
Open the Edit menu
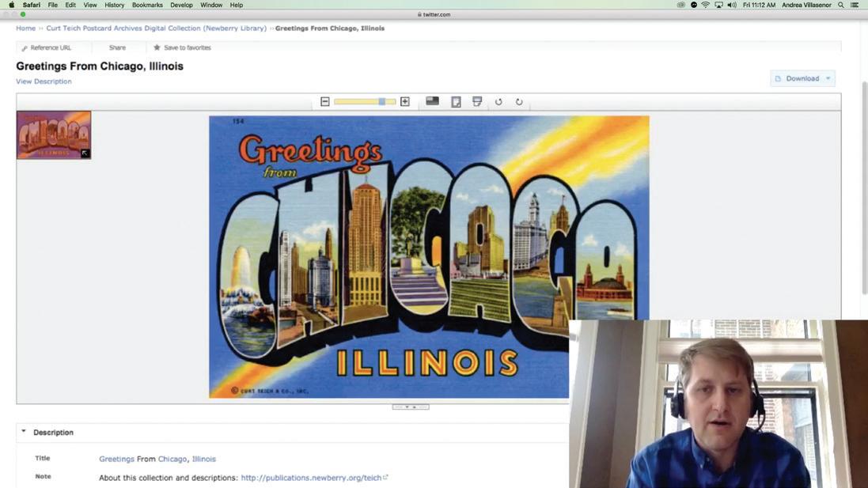coord(70,5)
